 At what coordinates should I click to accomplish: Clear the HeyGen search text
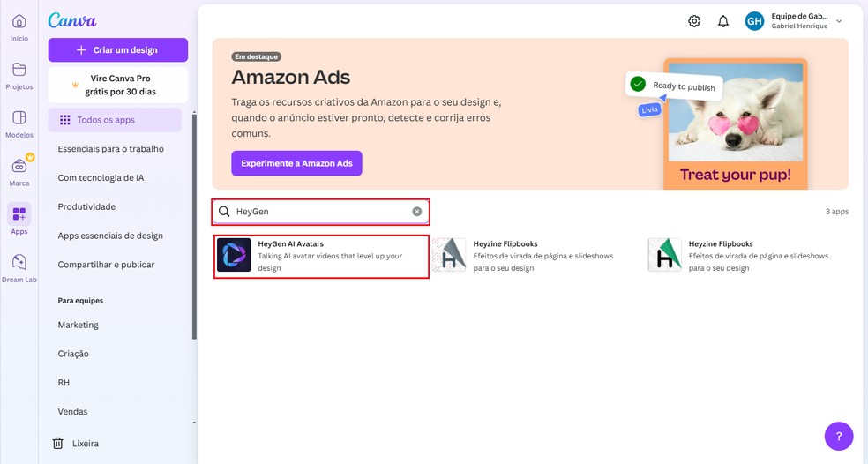[417, 212]
